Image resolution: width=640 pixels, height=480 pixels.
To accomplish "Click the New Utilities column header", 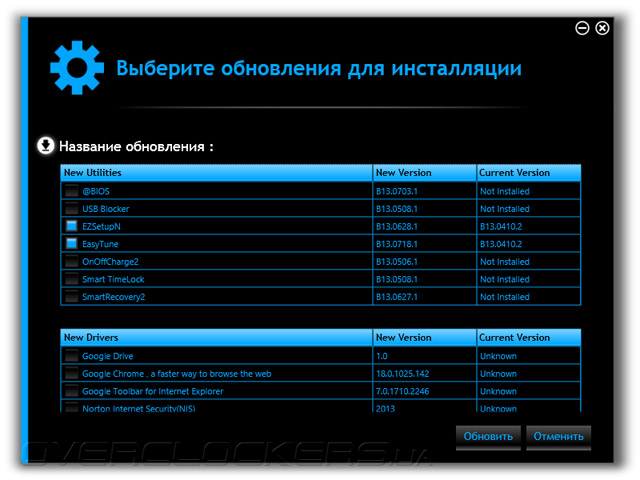I will click(x=216, y=173).
